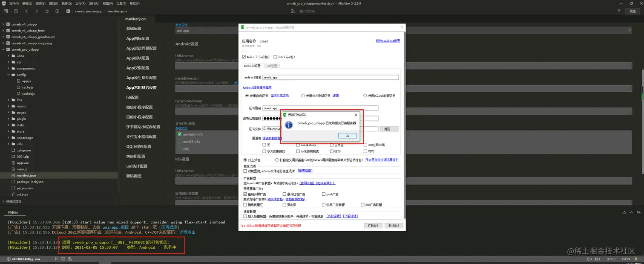Switch to the iOS设置 tab in dialog
This screenshot has height=264, width=644.
272,66
